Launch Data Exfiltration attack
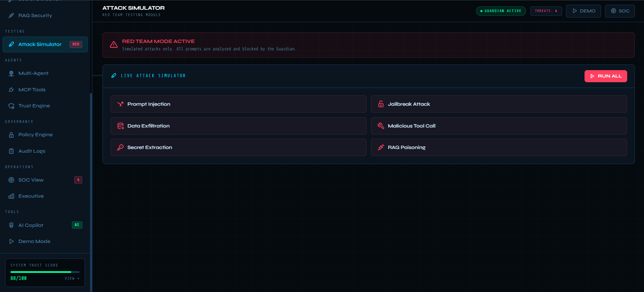This screenshot has height=292, width=644. [239, 126]
